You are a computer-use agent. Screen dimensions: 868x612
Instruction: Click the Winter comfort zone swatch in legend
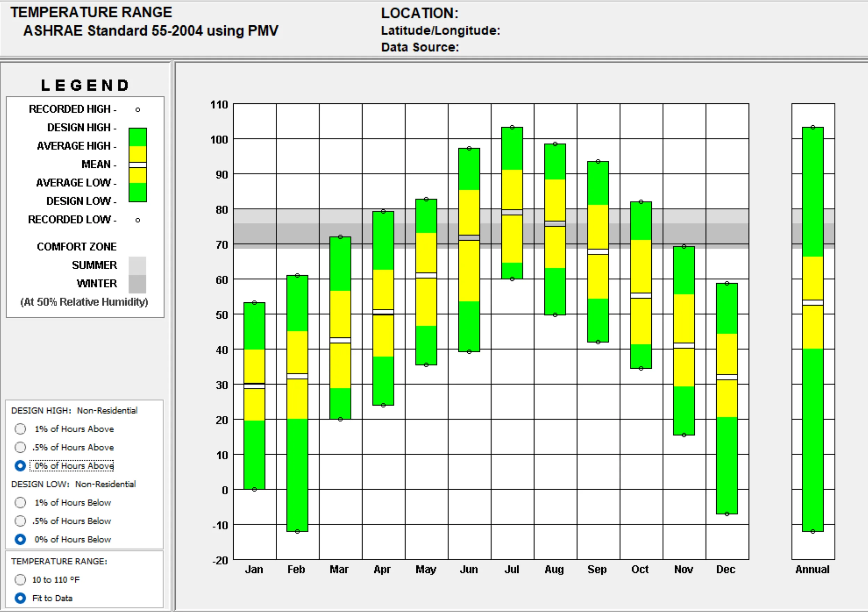(x=137, y=284)
